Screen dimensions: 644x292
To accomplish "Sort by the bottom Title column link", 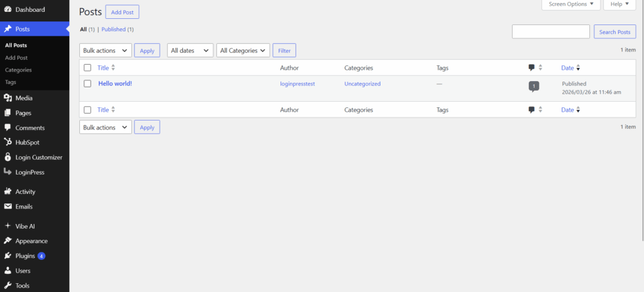I will (103, 109).
